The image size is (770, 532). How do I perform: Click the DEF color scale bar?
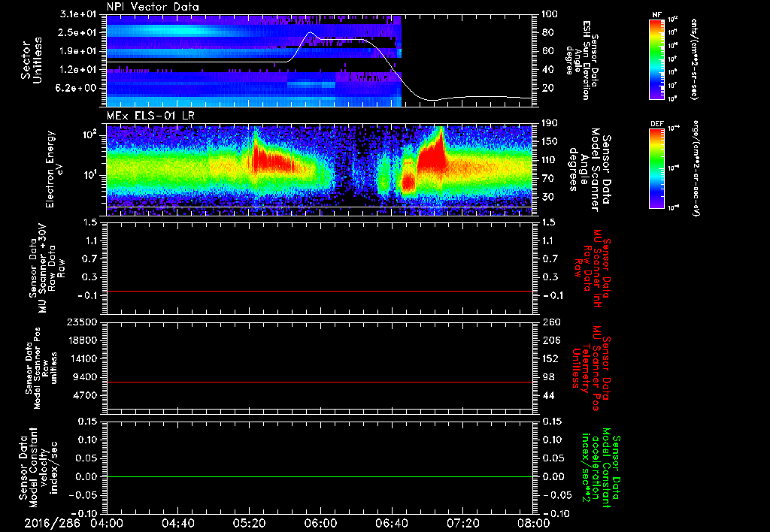(656, 168)
